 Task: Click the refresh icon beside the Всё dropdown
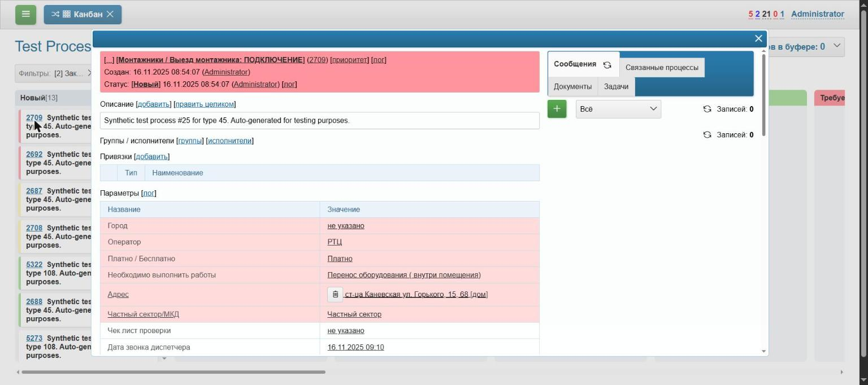tap(707, 109)
